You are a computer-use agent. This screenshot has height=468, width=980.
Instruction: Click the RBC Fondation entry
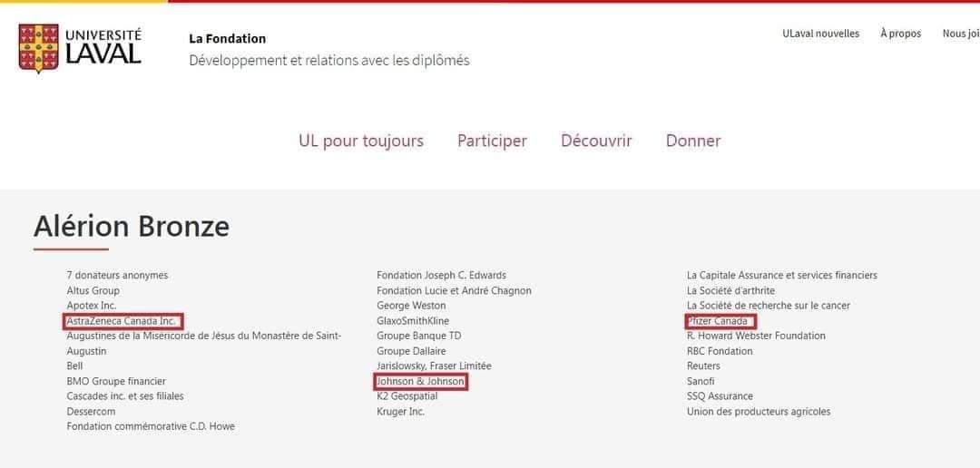point(720,351)
